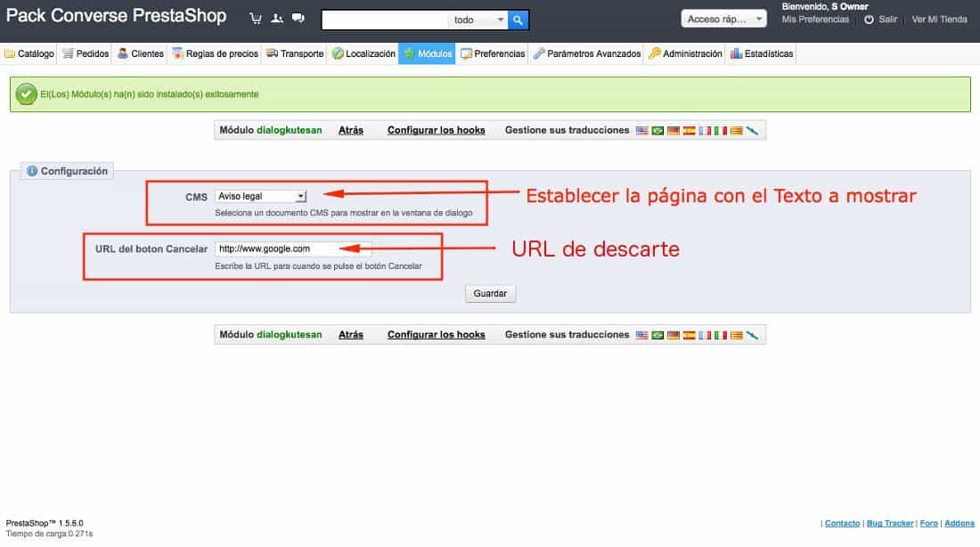Select Catalan flag in lower translations bar

(736, 335)
